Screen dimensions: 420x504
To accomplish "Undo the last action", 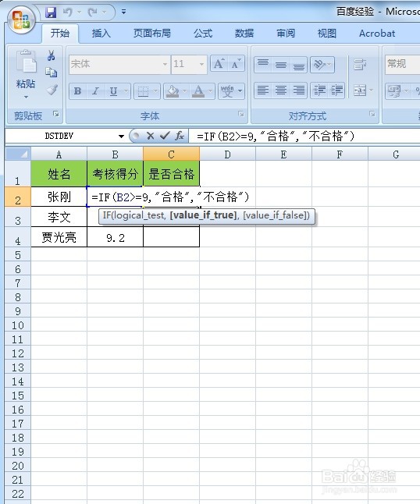I will 68,12.
